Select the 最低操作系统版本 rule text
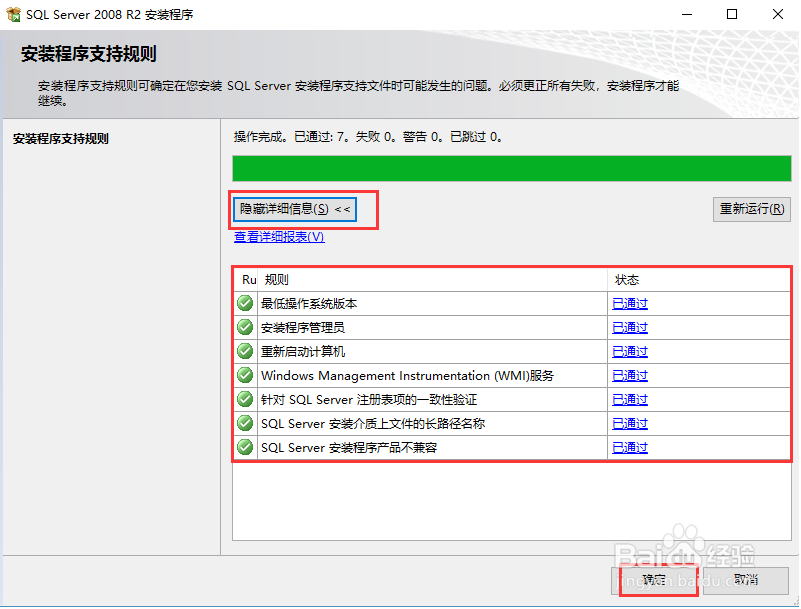This screenshot has width=801, height=609. click(x=309, y=303)
